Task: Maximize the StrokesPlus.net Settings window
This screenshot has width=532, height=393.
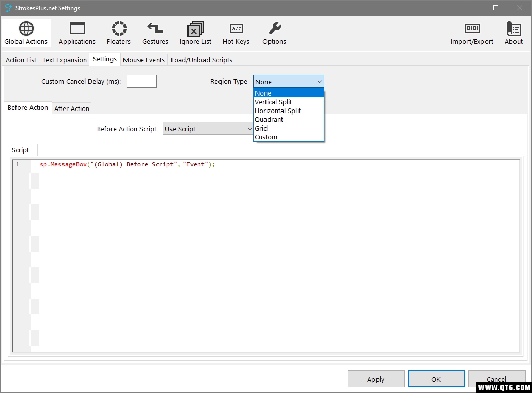Action: point(496,8)
